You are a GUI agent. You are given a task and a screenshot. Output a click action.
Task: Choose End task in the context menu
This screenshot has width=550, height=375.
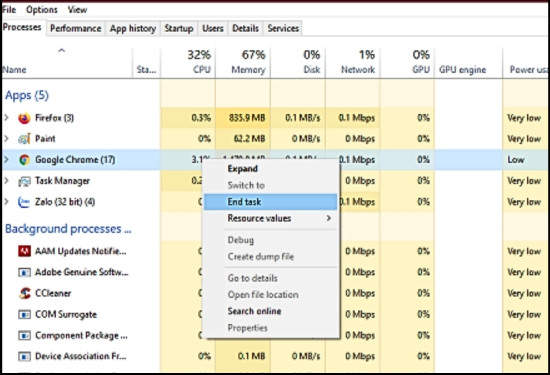point(270,202)
